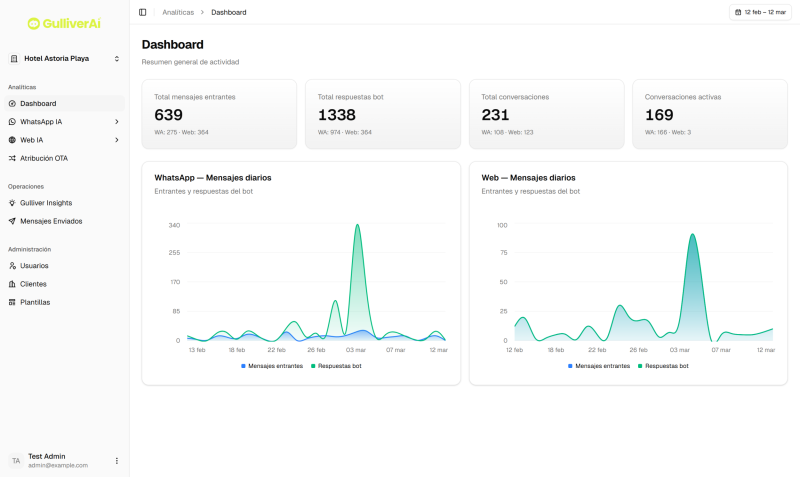Click the sidebar collapse toggle icon

click(x=142, y=12)
